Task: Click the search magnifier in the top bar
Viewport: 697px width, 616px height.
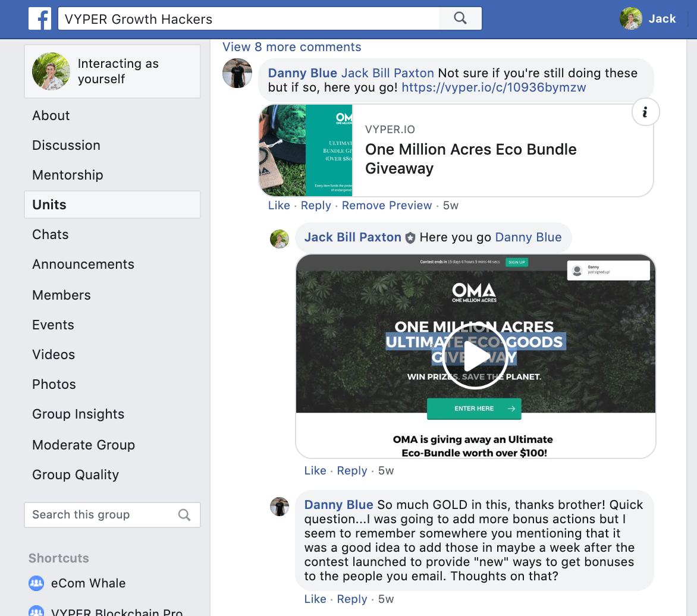Action: tap(460, 18)
